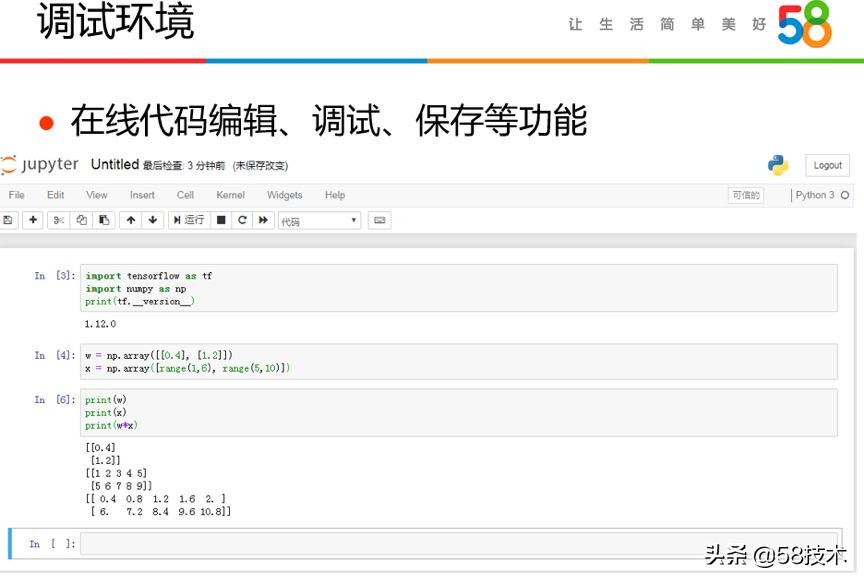Open the View menu
864x583 pixels.
(96, 195)
